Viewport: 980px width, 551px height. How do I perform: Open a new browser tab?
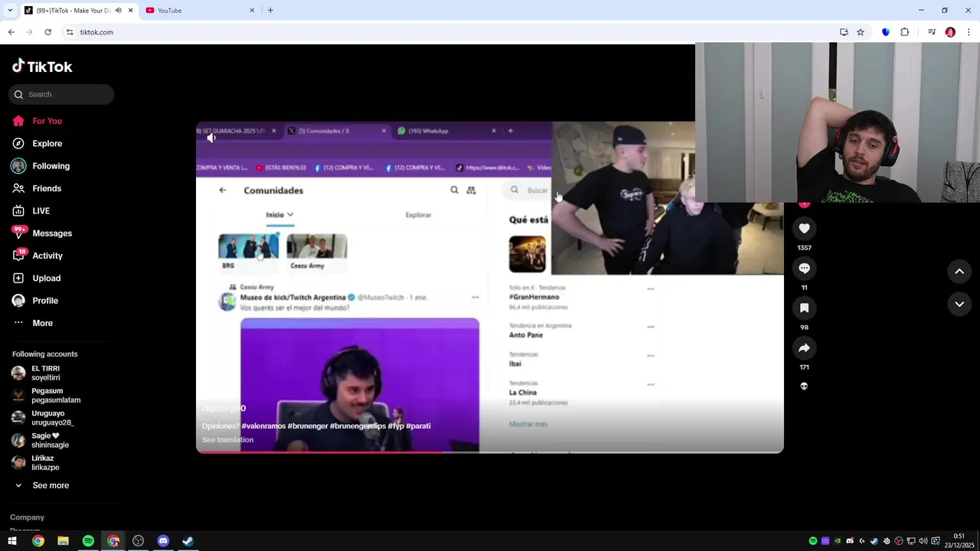click(270, 10)
